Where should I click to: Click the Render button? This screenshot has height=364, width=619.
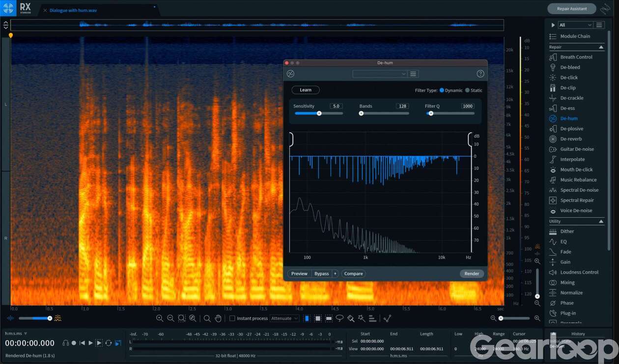(472, 274)
